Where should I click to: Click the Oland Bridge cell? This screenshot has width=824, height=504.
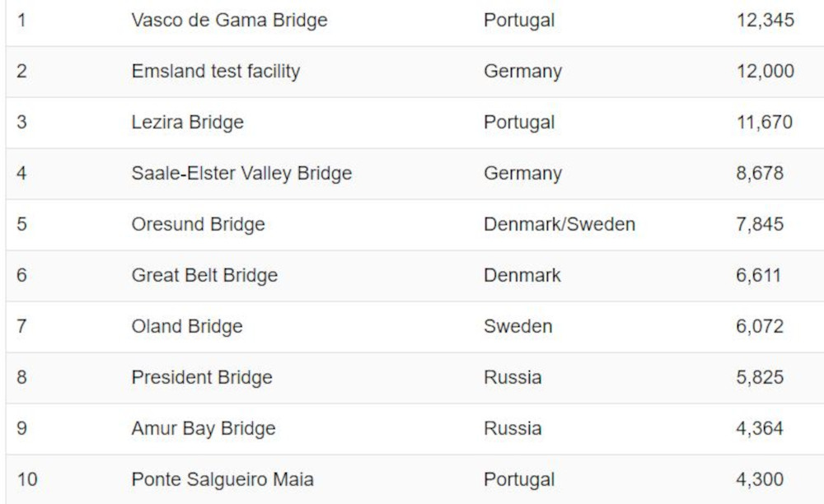(x=187, y=327)
